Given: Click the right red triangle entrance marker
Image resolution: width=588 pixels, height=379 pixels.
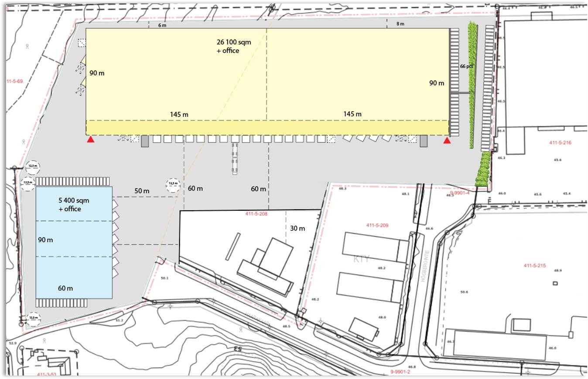Looking at the screenshot, I should click(x=447, y=140).
